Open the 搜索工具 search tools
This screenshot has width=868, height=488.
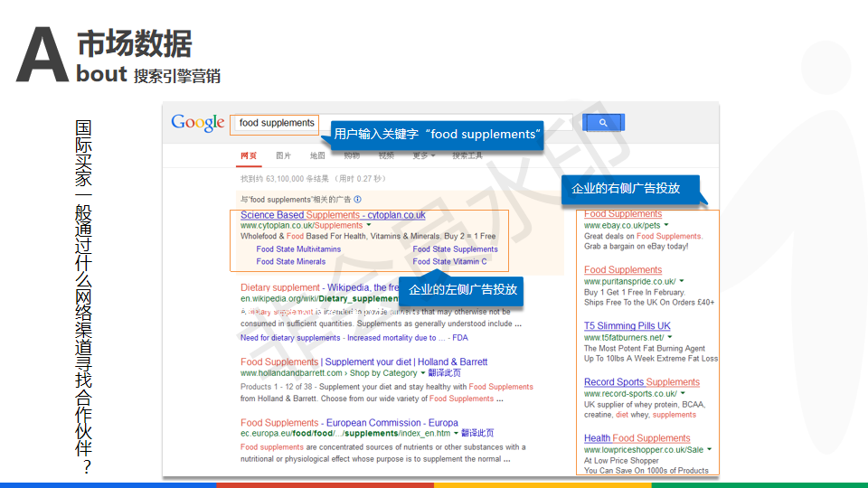pyautogui.click(x=467, y=155)
